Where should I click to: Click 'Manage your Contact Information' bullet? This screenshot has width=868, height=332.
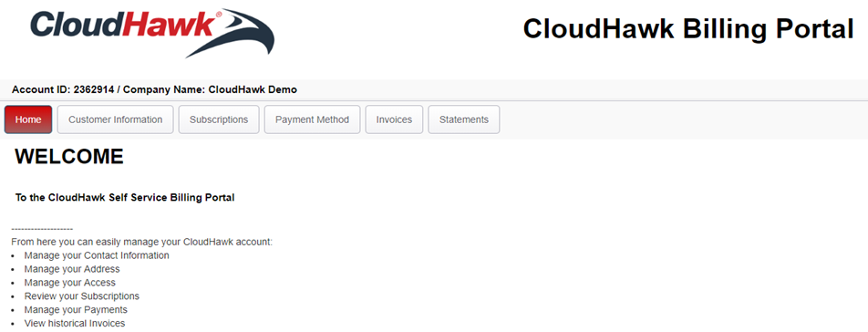point(97,255)
